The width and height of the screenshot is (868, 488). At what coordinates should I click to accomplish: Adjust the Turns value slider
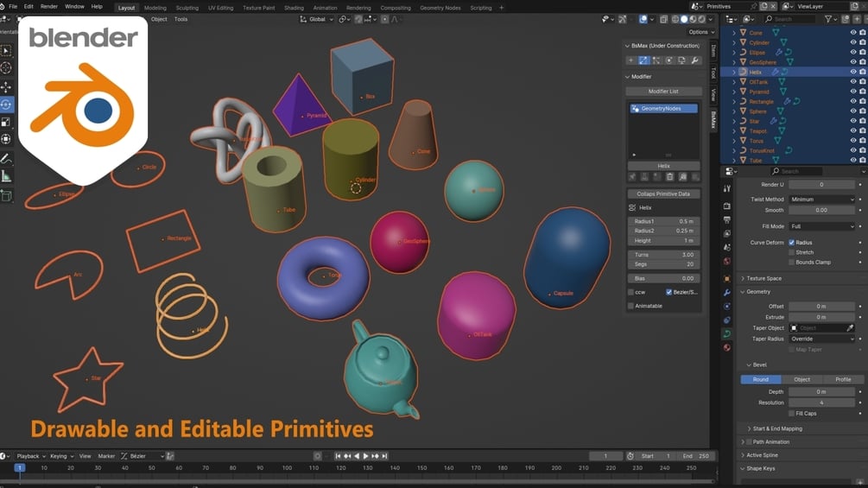(x=663, y=255)
